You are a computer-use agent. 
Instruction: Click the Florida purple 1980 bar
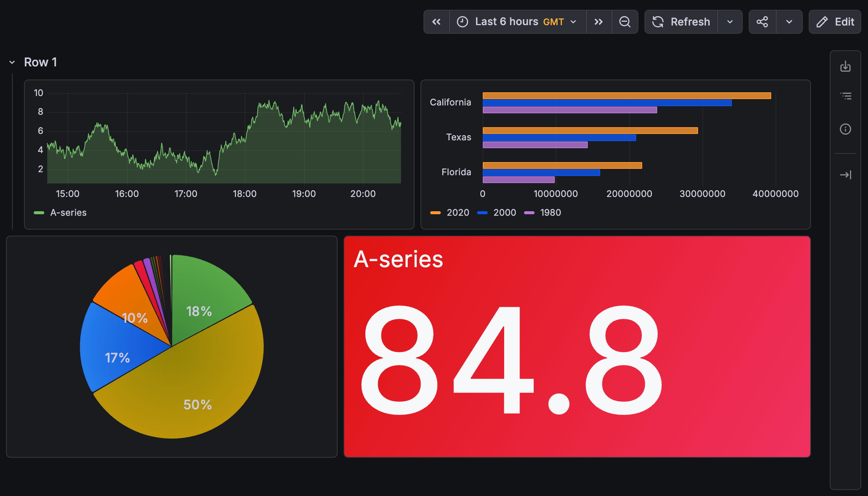click(x=519, y=180)
